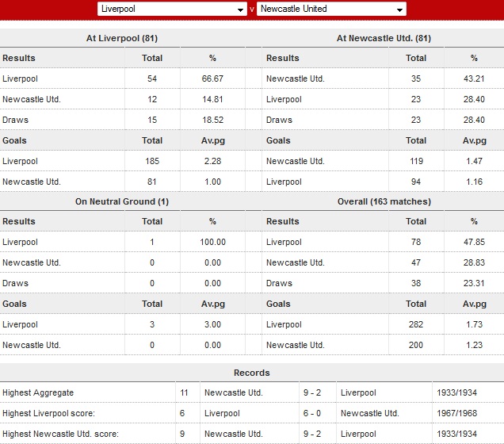Click the 2.28 average per game value
Image resolution: width=504 pixels, height=444 pixels.
point(212,161)
